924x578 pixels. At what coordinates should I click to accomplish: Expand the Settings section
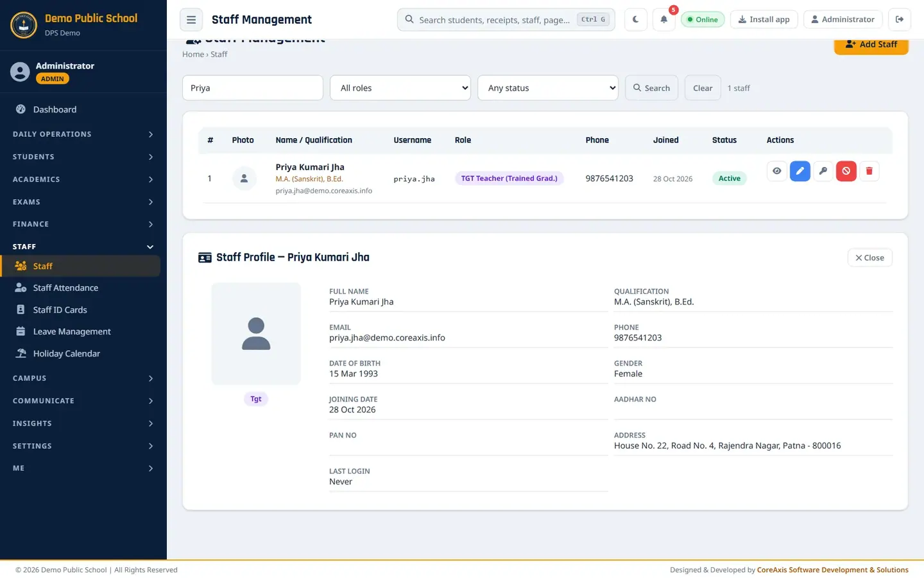(83, 446)
